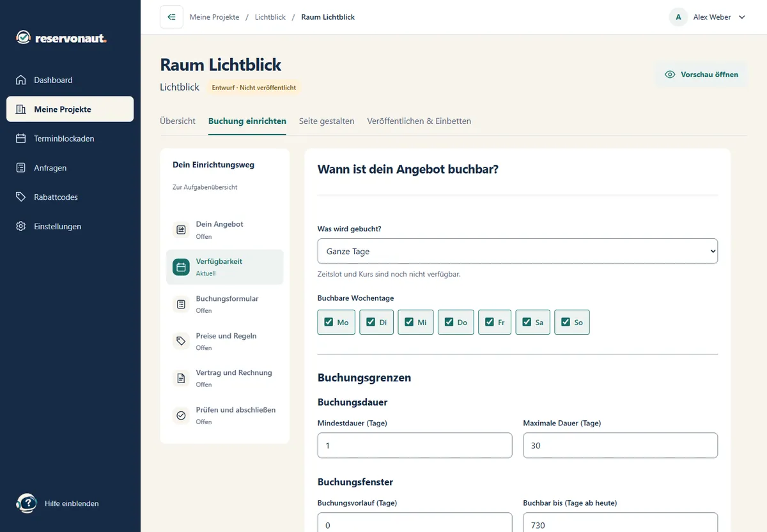
Task: Open Anfragen in the sidebar
Action: click(x=70, y=168)
